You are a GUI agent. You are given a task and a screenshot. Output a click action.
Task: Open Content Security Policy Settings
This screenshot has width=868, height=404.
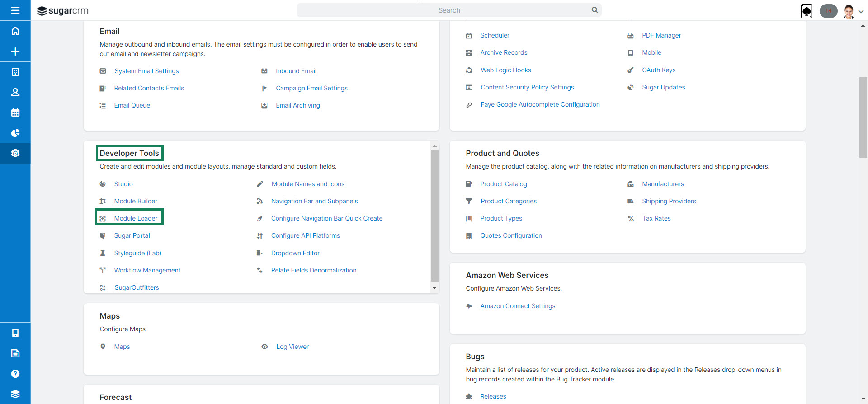(527, 87)
